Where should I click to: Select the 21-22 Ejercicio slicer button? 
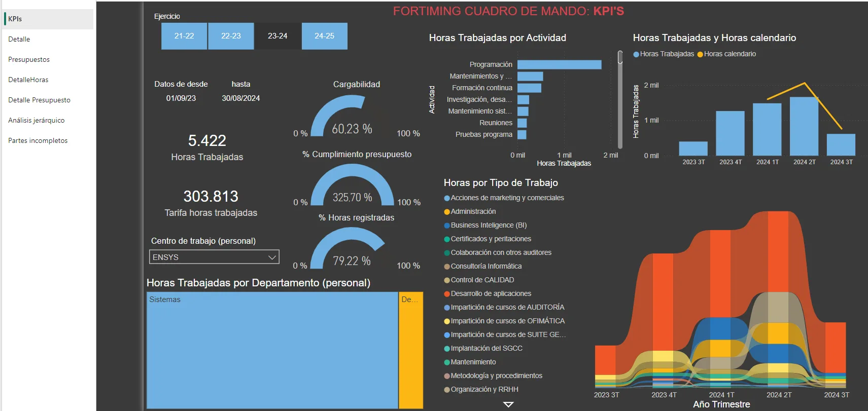[184, 36]
